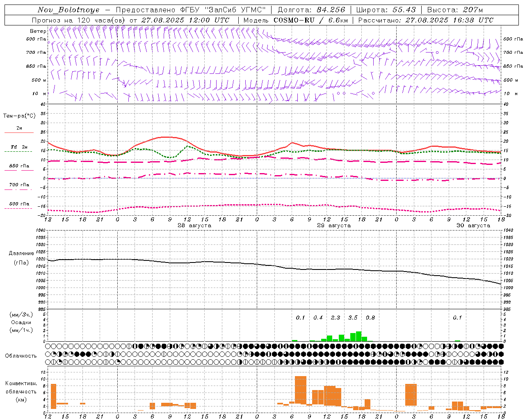The height and width of the screenshot is (420, 525).
Task: Click the 850 гПа temperature legend dashed line
Action: tap(18, 171)
